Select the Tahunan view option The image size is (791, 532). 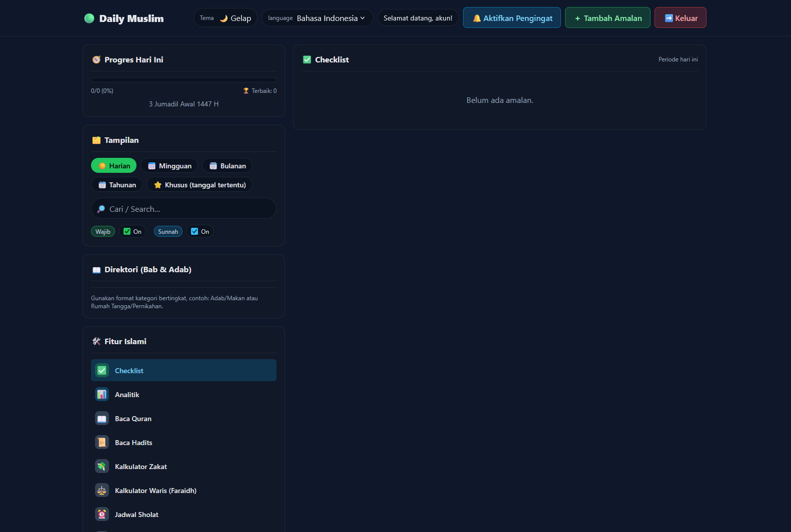click(x=117, y=185)
